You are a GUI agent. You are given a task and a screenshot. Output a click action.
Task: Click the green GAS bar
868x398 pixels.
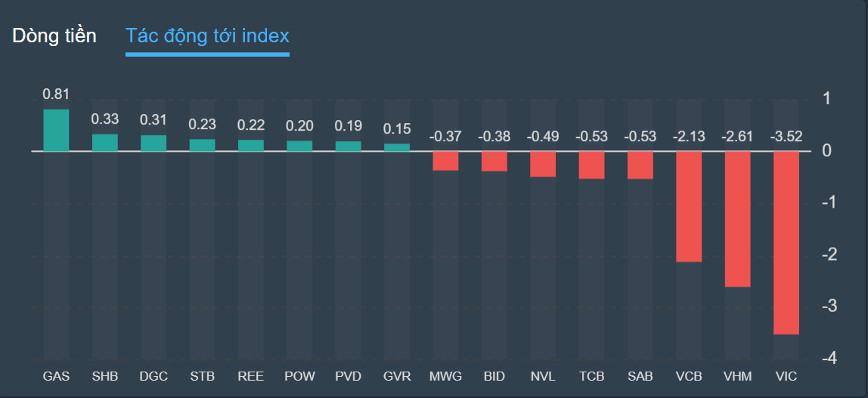[56, 131]
